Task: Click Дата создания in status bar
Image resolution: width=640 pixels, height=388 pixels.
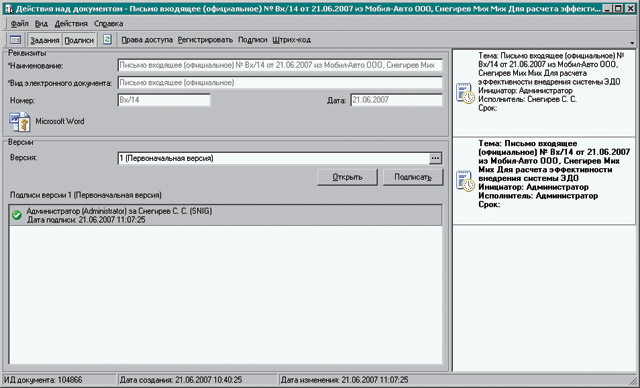Action: 181,380
